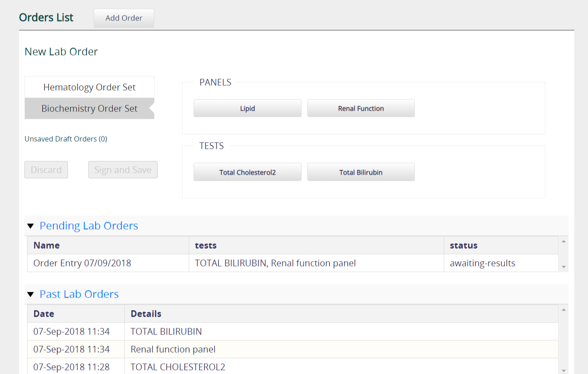Click the Past Lab Orders scrollbar down arrow
Screen dimensions: 588x374
click(564, 370)
